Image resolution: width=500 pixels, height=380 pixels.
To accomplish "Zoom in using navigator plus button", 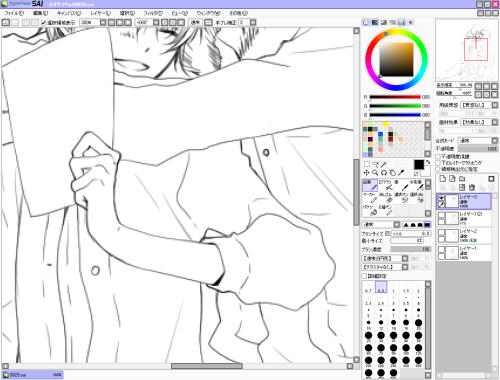I will pyautogui.click(x=487, y=86).
